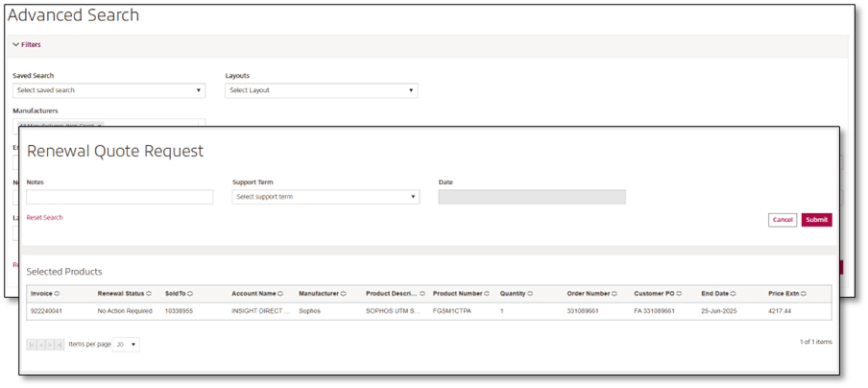Click Price Extn sort icon
This screenshot has height=388, width=868.
(803, 294)
